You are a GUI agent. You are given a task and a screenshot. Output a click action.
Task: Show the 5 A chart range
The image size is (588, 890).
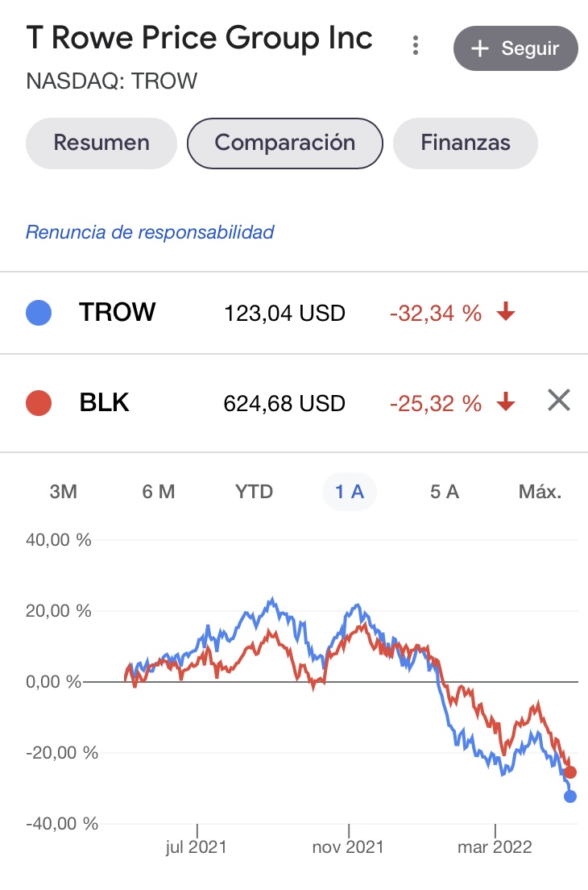point(444,492)
